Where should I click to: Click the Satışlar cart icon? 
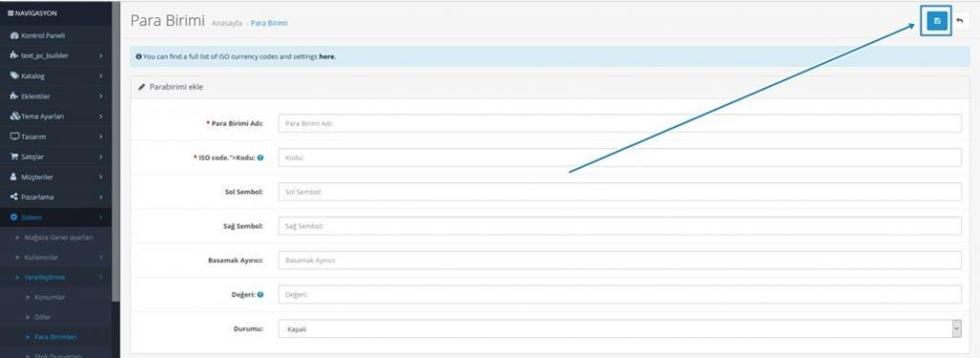[x=14, y=157]
